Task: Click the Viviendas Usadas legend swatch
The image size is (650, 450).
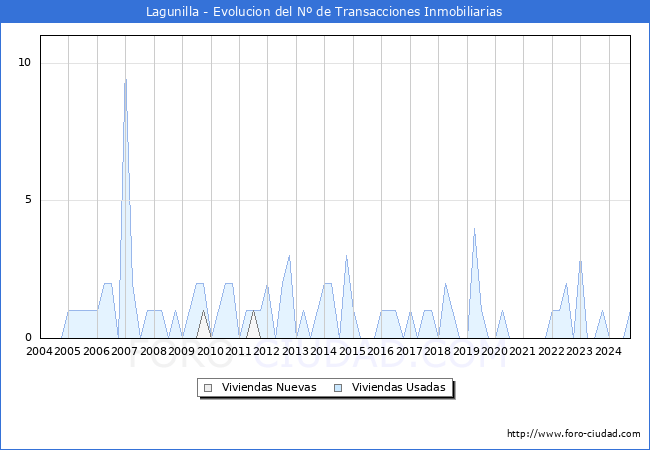Action: 338,388
